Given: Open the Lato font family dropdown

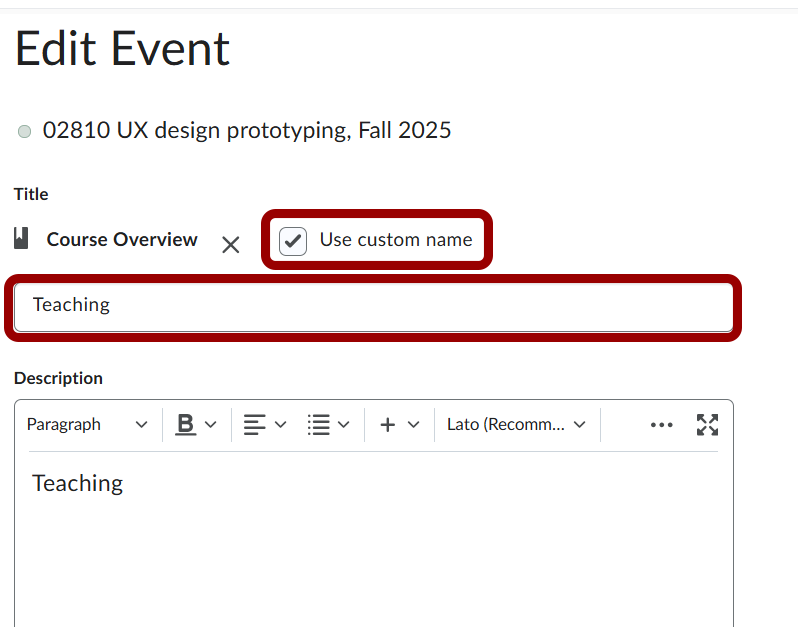Looking at the screenshot, I should click(516, 425).
